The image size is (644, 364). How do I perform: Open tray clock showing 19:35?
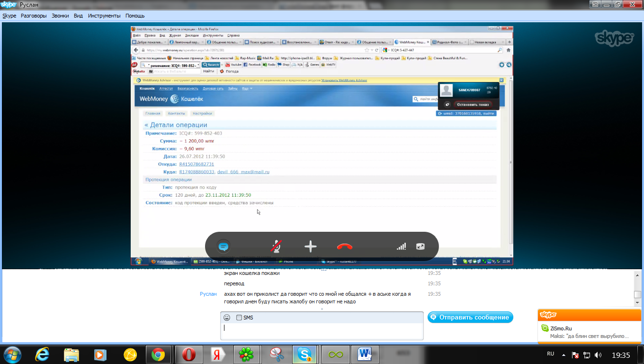(x=621, y=355)
